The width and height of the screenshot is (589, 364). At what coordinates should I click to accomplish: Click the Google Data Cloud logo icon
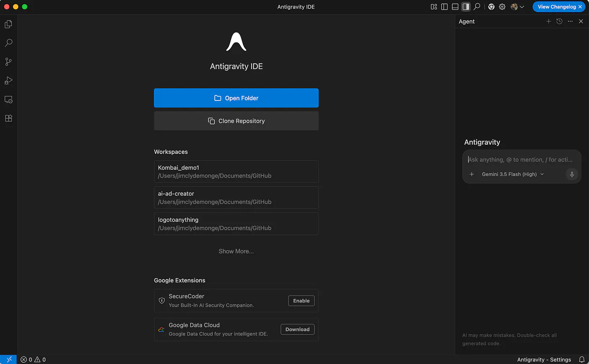(162, 330)
